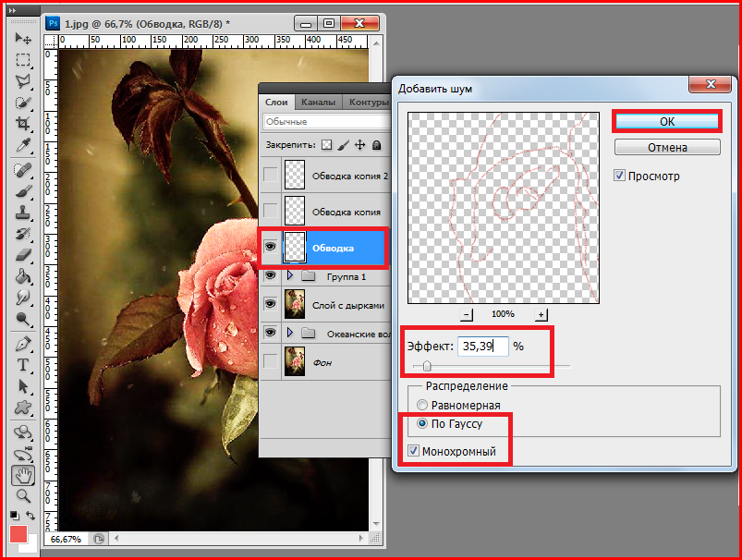Select the History Brush tool
The height and width of the screenshot is (560, 742).
pyautogui.click(x=23, y=234)
